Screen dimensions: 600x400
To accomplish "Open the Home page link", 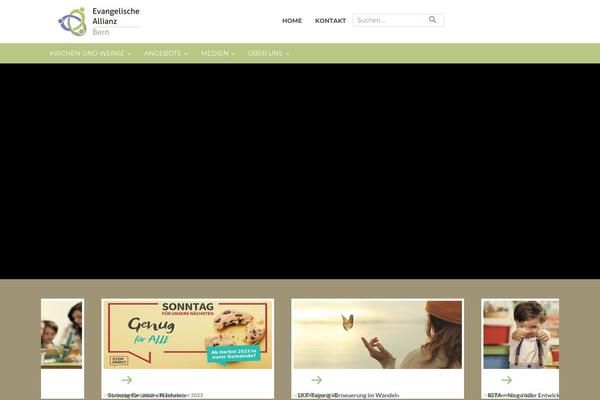I will pyautogui.click(x=292, y=21).
